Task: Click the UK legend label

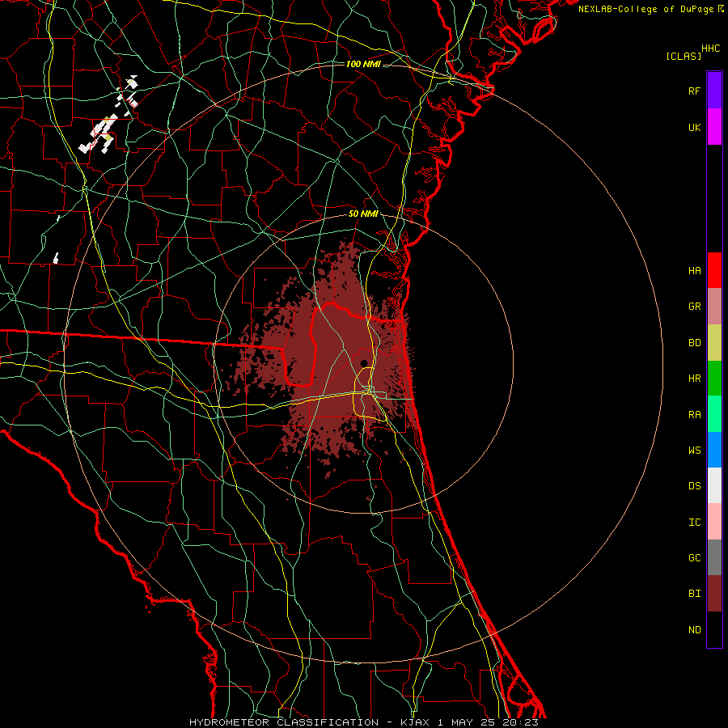Action: pos(694,127)
